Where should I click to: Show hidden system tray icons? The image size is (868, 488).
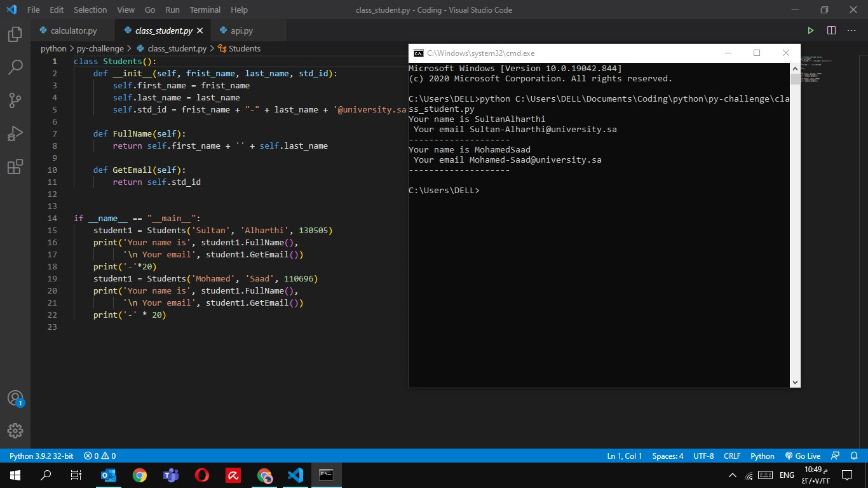[x=733, y=475]
